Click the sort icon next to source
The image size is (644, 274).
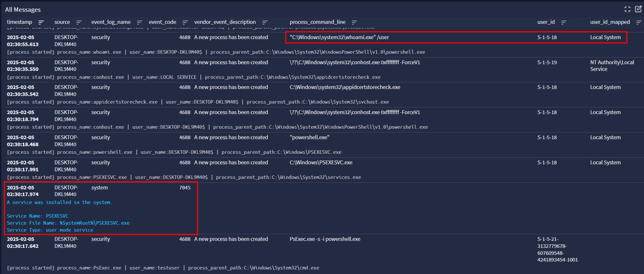pyautogui.click(x=79, y=22)
